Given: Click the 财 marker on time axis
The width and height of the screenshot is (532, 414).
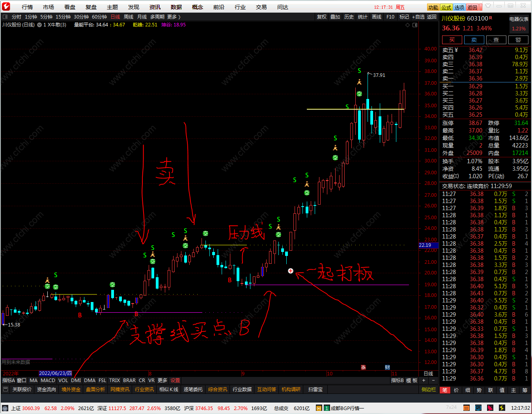Looking at the screenshot, I should click(387, 367).
